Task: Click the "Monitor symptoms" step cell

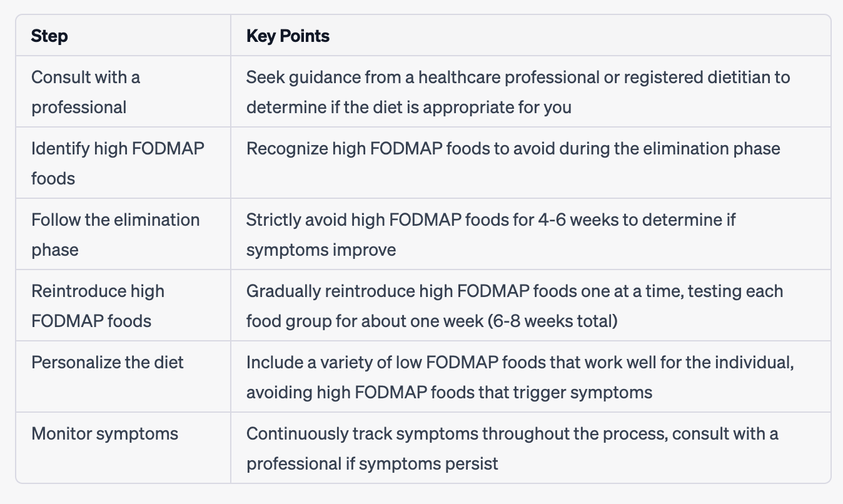Action: [104, 434]
